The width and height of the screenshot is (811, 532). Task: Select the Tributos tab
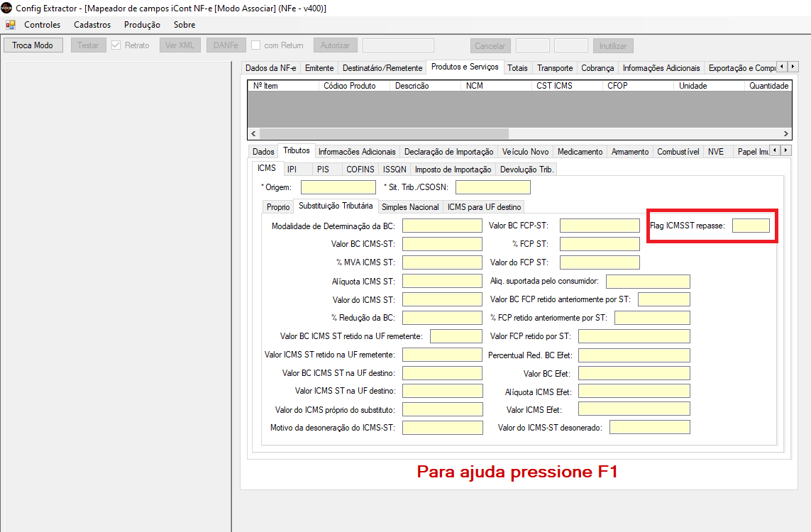pos(297,150)
